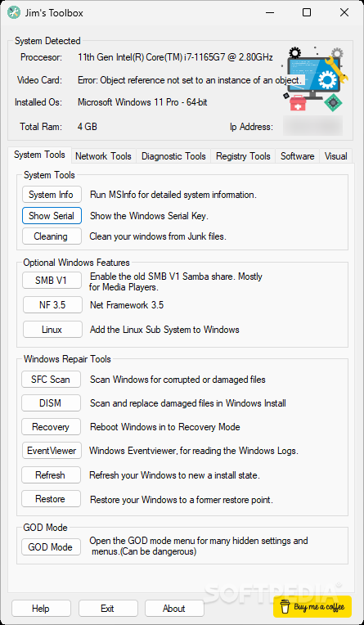The width and height of the screenshot is (364, 625).
Task: Click the coffee cup icon in Buy me a coffee
Action: (x=285, y=607)
